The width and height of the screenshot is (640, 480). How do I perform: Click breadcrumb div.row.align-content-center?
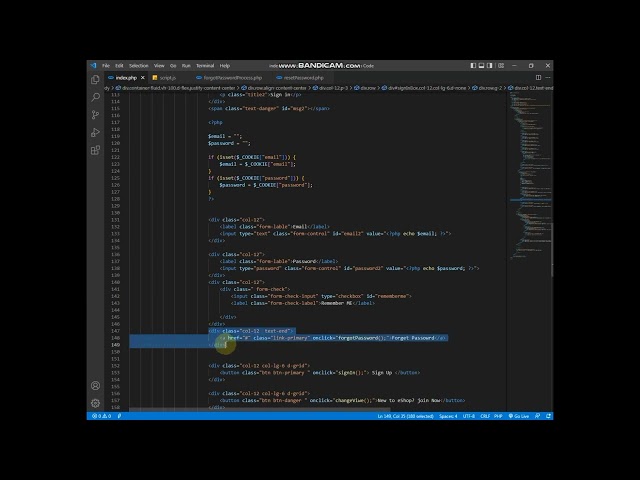point(273,88)
